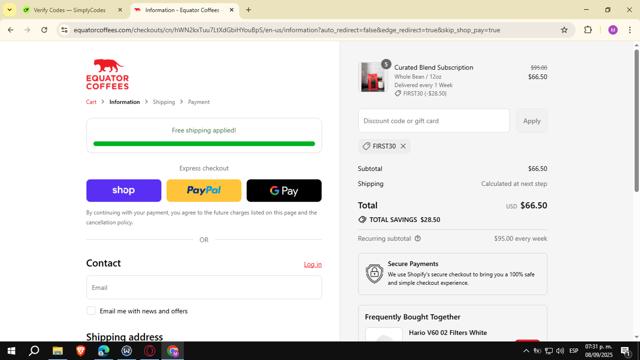Go back with browser back arrow
Screen dimensions: 640x360
pos(11,30)
